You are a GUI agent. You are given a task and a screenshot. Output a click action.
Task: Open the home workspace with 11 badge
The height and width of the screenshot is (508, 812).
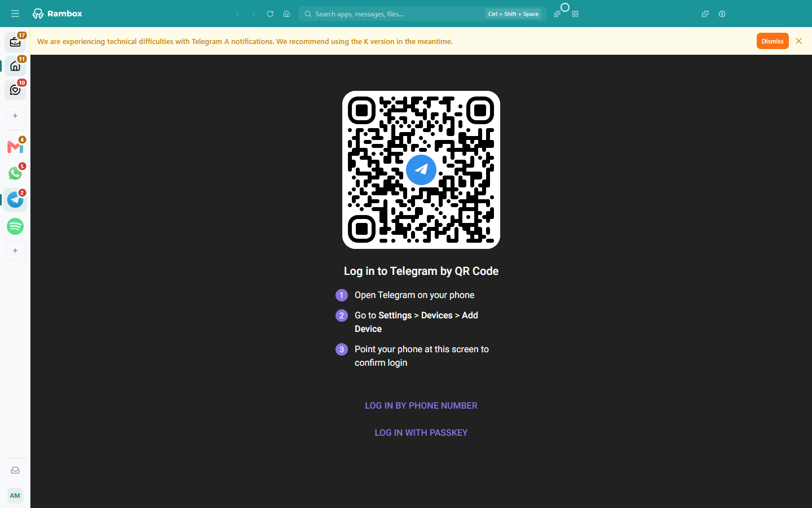15,66
